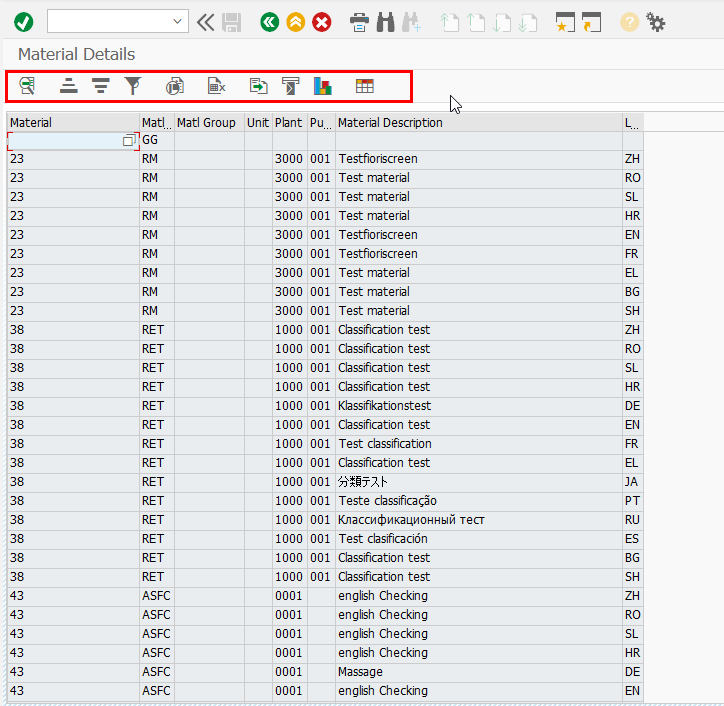The width and height of the screenshot is (724, 706).
Task: Collapse command field with double-chevron icon
Action: pos(205,22)
